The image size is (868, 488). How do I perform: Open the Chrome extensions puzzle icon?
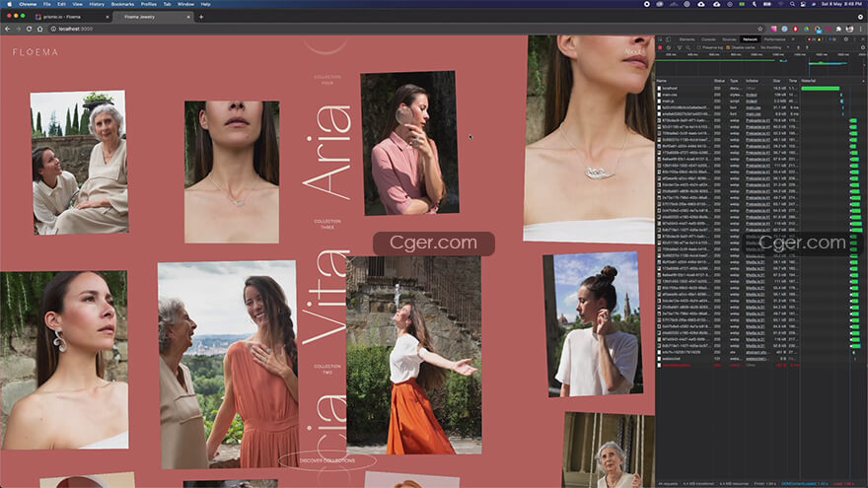838,29
